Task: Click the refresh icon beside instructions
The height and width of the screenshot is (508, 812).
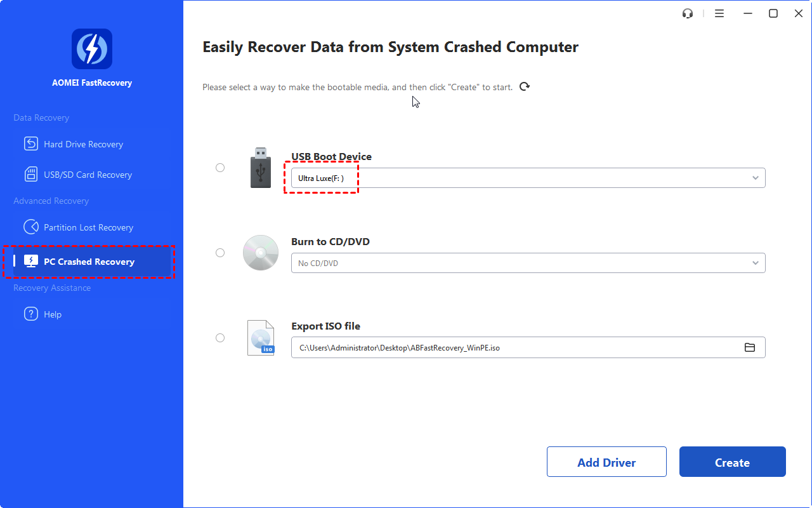Action: tap(525, 86)
